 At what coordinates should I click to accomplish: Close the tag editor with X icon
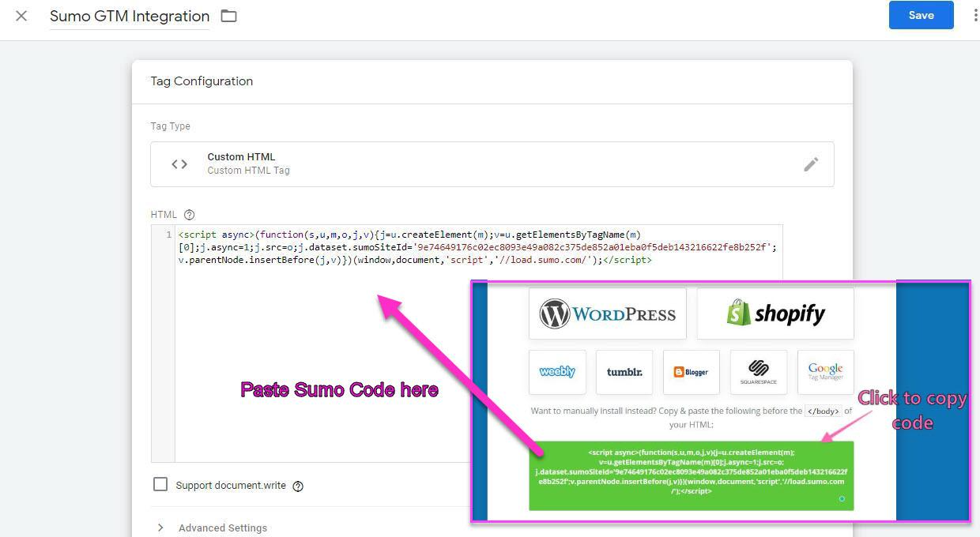tap(21, 16)
